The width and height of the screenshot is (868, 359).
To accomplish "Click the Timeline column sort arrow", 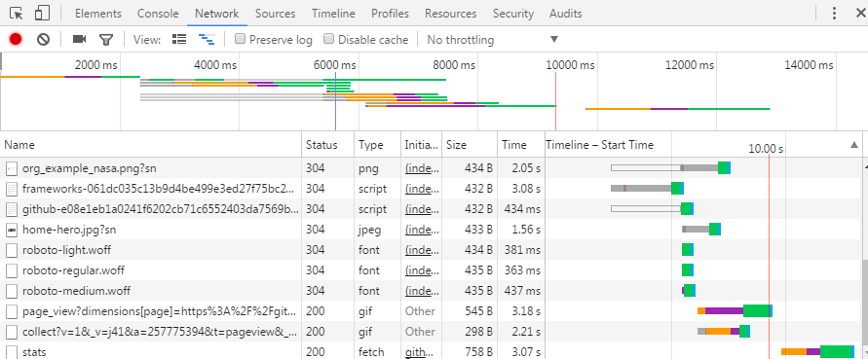I will coord(854,145).
